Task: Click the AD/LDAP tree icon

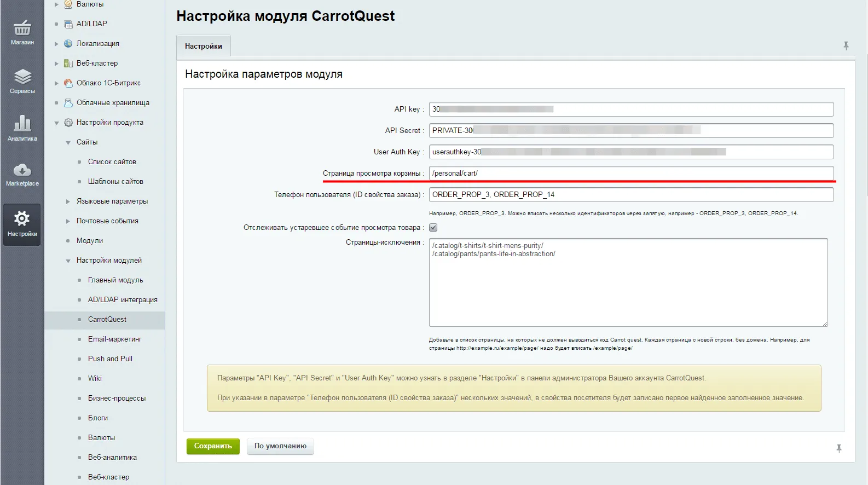Action: [68, 24]
